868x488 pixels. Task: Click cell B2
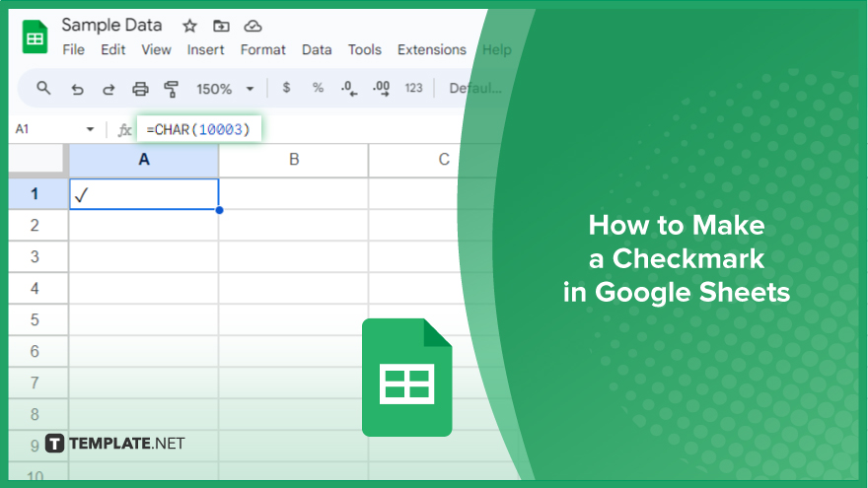(x=294, y=225)
